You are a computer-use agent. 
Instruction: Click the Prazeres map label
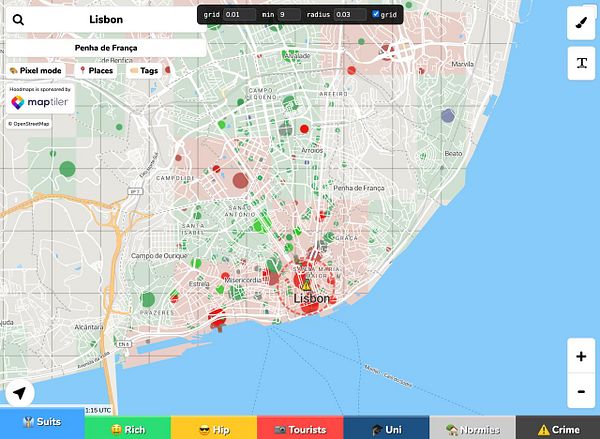(x=157, y=313)
